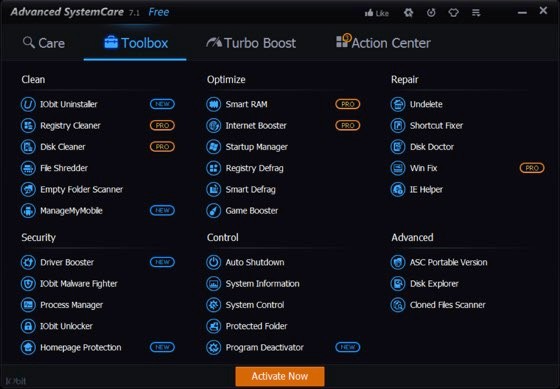Open the Disk Cleaner icon
560x389 pixels.
coord(28,147)
